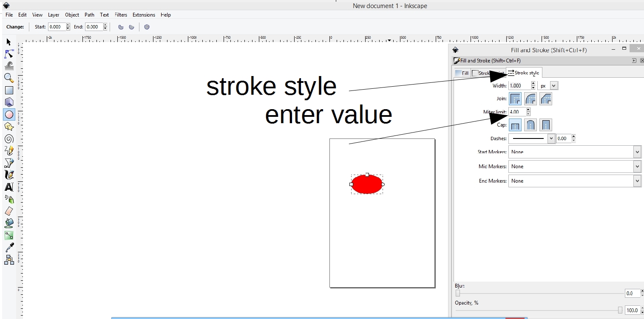Switch arc to open unclosed shape
The image size is (644, 319).
pyautogui.click(x=131, y=27)
